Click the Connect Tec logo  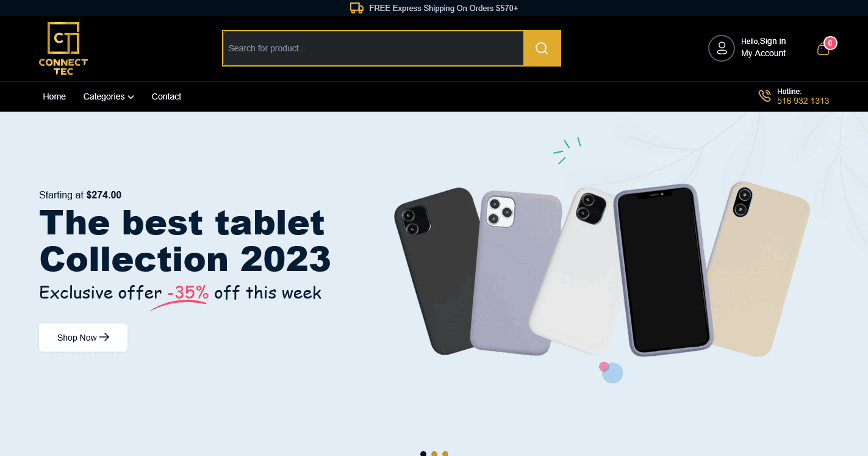63,49
